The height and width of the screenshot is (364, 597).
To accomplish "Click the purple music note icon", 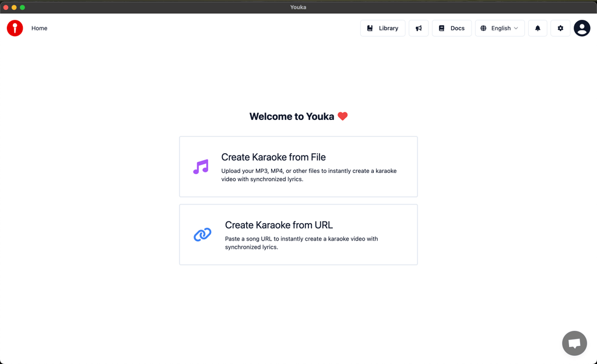I will [201, 167].
